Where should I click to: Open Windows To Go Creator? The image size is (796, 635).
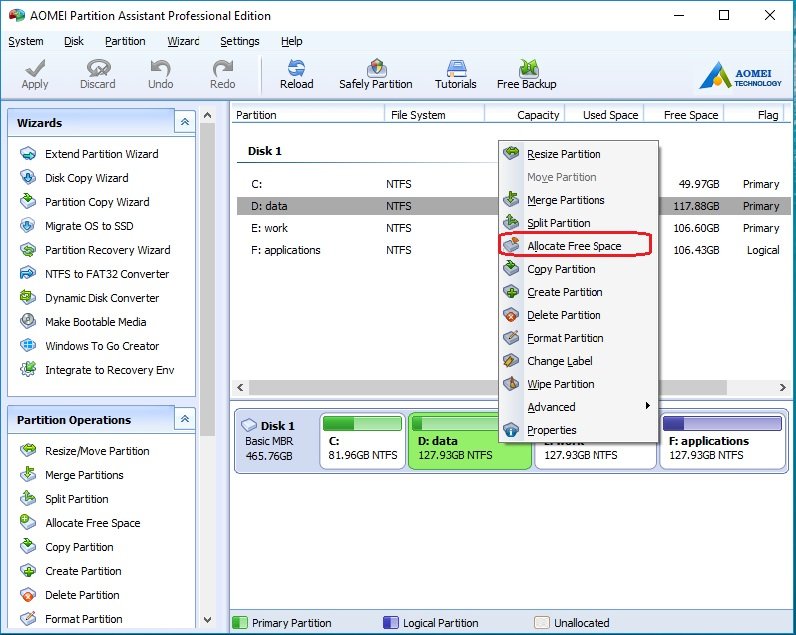pos(102,346)
